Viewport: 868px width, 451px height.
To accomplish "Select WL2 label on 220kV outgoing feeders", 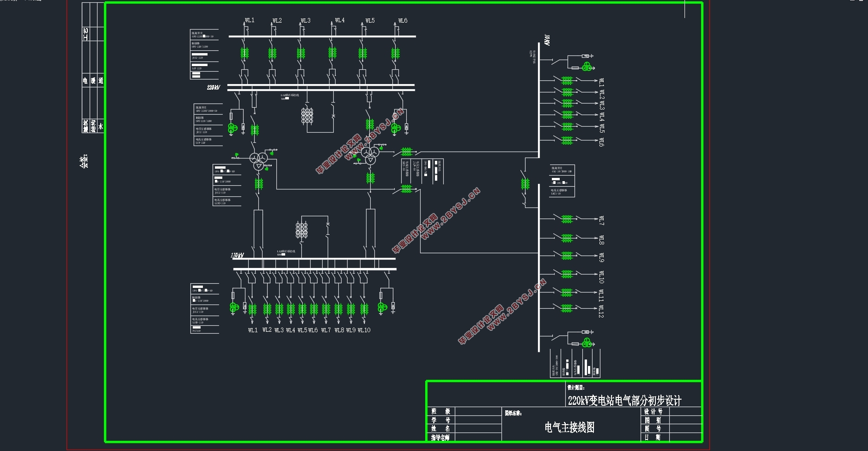I will [x=277, y=21].
